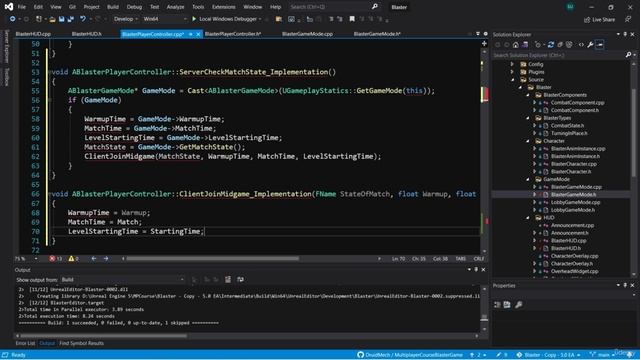Click the Undo arrow in the toolbar
Screen dimensions: 640x360
pos(83,19)
